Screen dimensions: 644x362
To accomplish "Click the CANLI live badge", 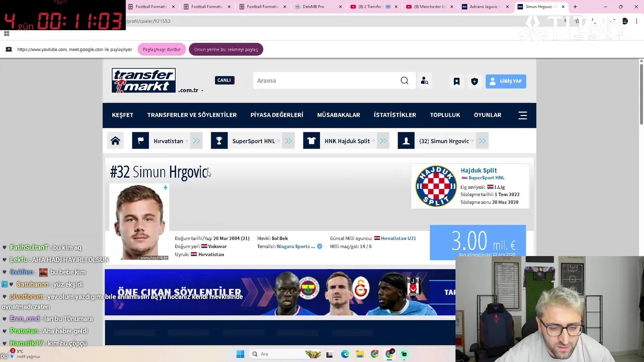I will point(224,80).
